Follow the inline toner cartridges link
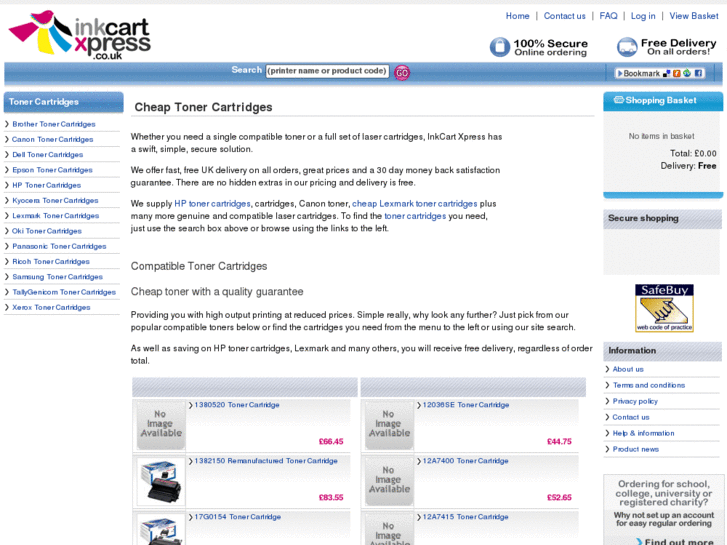 point(415,216)
